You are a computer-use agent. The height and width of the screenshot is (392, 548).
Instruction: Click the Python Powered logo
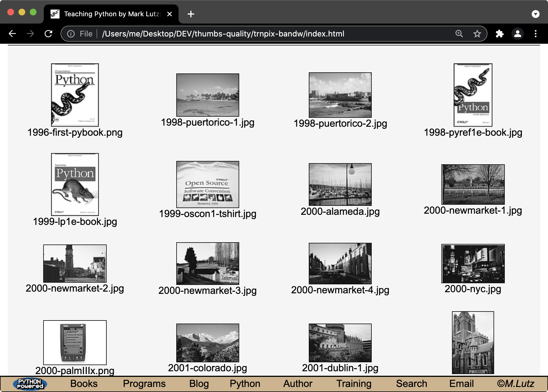coord(30,384)
